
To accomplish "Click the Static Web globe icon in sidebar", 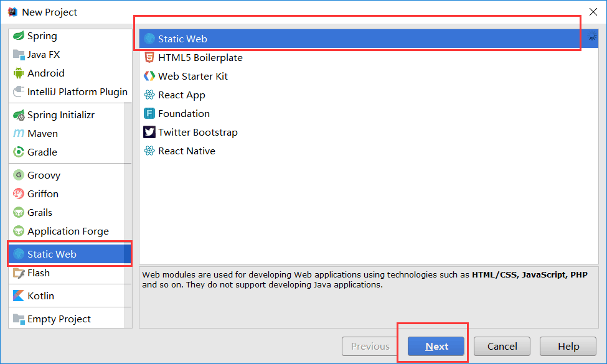I will (x=19, y=254).
